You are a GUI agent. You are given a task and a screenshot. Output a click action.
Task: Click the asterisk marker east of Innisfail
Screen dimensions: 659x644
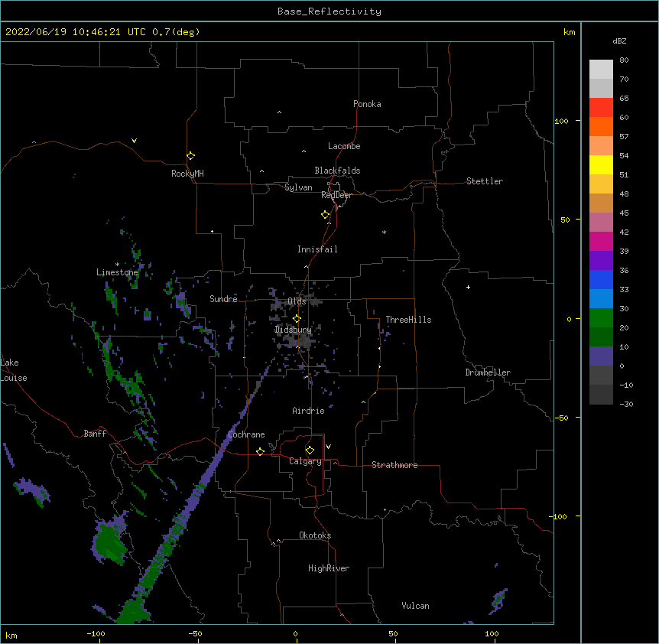click(384, 232)
